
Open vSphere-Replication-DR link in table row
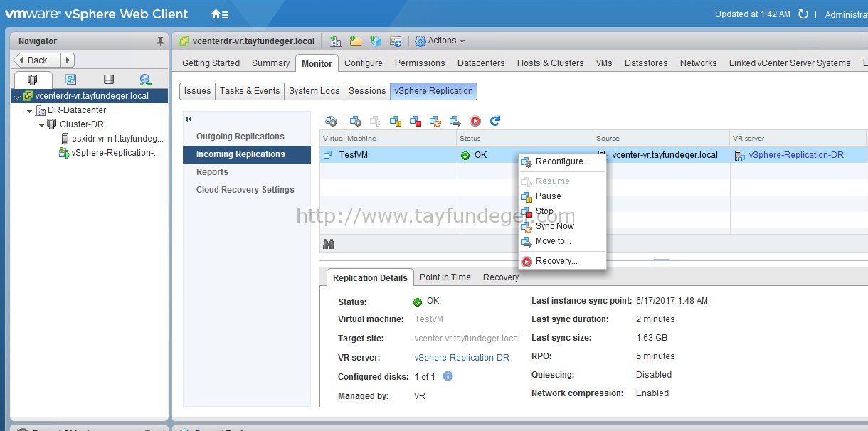pyautogui.click(x=796, y=155)
